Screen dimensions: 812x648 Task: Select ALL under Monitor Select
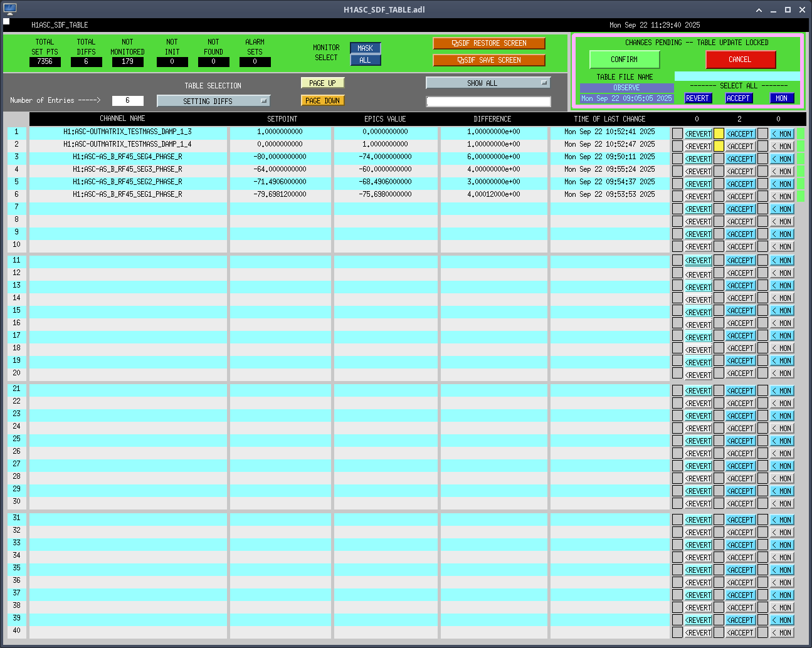click(x=365, y=60)
